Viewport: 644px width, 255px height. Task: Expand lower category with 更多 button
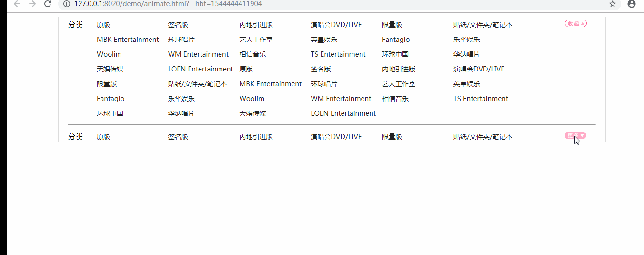pyautogui.click(x=575, y=136)
